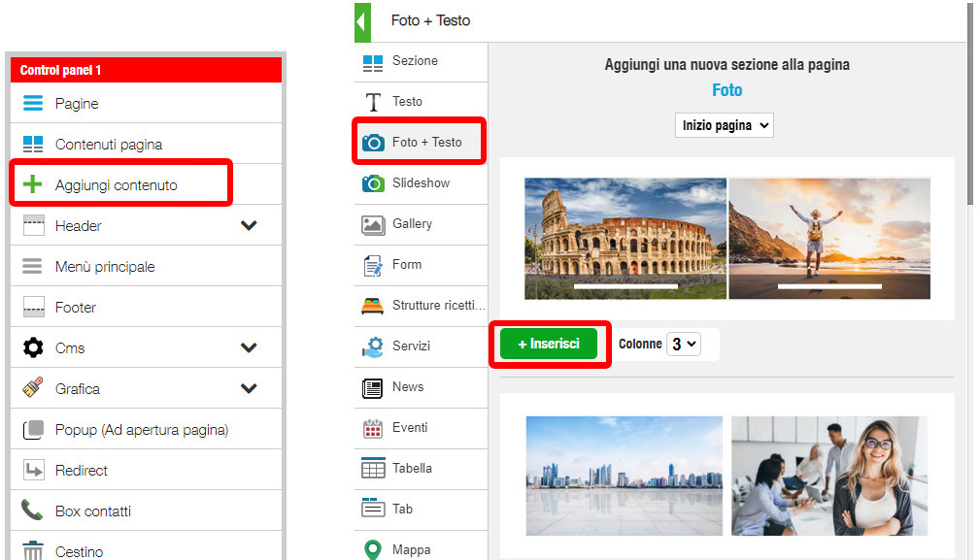Click the Popup window icon

(x=34, y=430)
